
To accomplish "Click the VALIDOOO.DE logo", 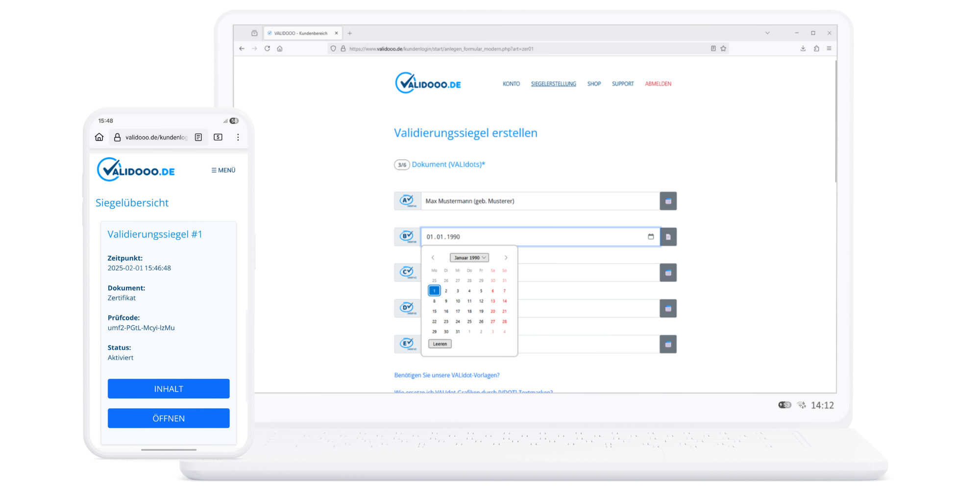I will [x=428, y=82].
